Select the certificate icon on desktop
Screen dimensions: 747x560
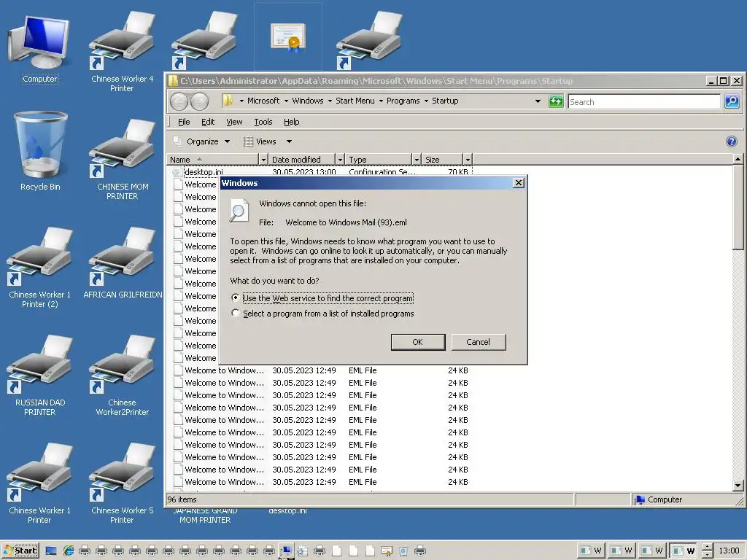(287, 37)
